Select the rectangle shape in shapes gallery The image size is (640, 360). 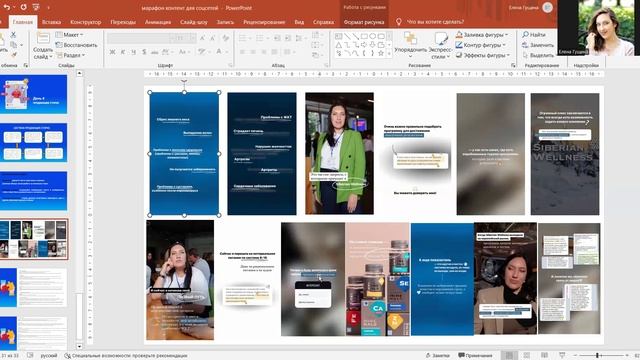click(364, 36)
